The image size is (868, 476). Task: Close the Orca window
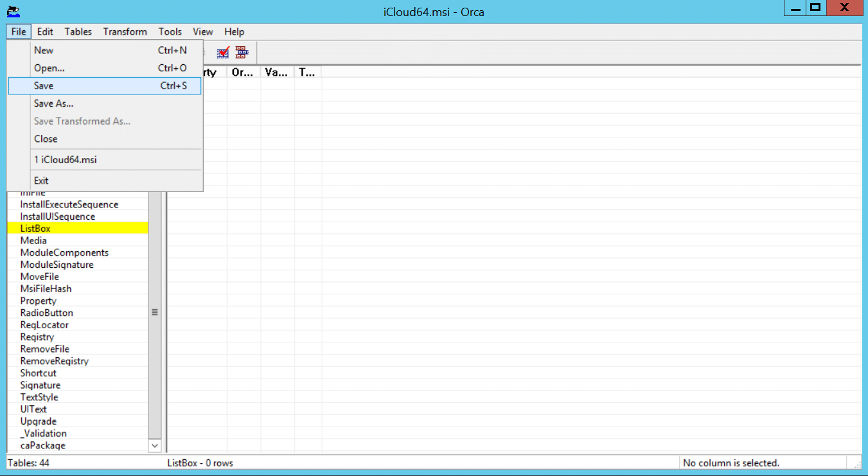click(844, 8)
